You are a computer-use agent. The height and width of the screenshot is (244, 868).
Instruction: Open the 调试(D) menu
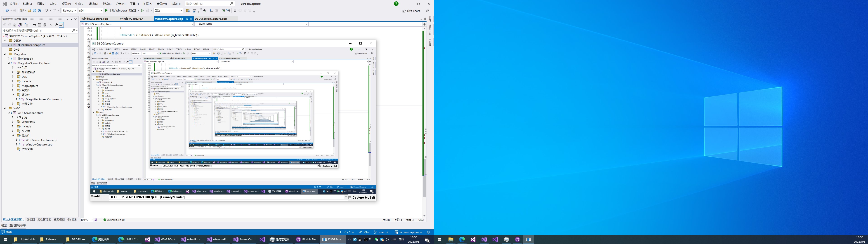[93, 4]
